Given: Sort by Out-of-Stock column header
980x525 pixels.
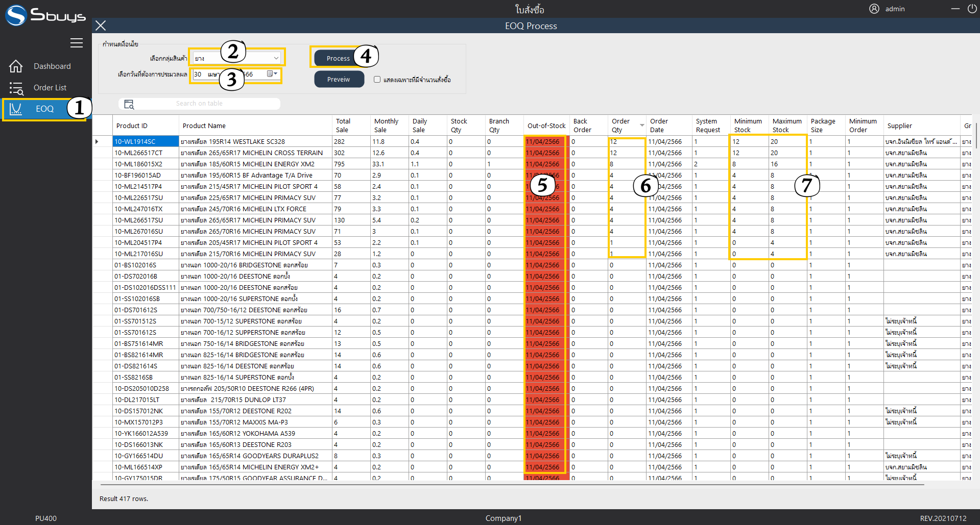Looking at the screenshot, I should pos(546,126).
